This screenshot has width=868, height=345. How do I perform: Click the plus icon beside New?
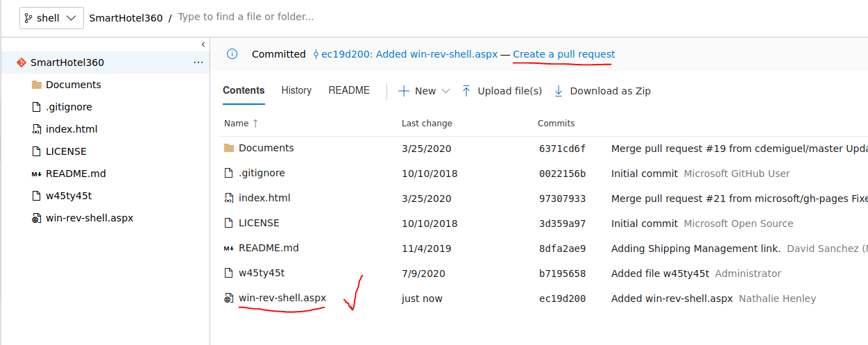[x=403, y=91]
